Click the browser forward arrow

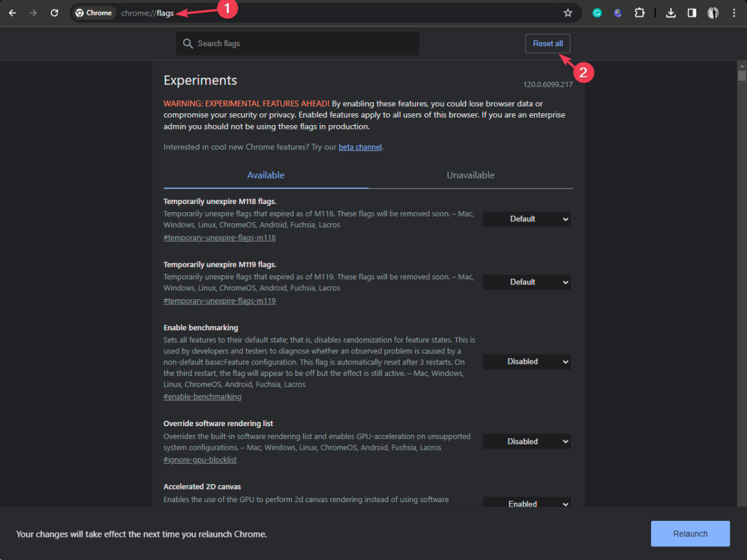33,12
